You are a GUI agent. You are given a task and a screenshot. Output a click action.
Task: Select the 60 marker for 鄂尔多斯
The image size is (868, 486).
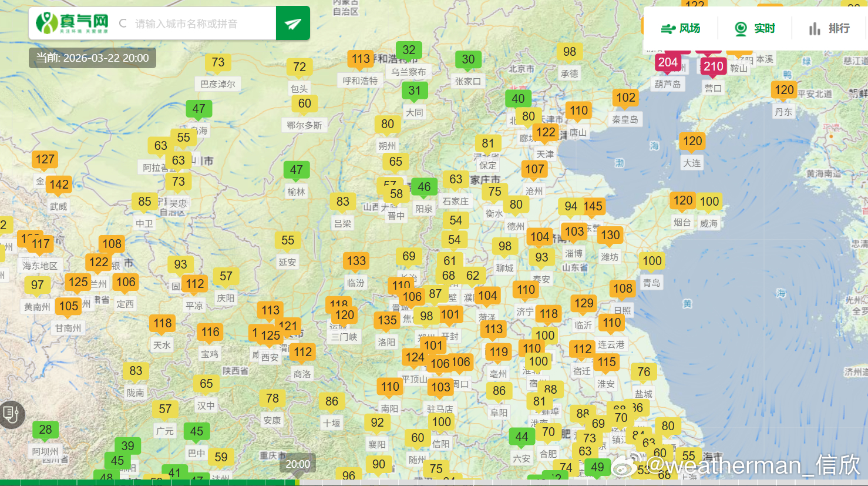[x=305, y=103]
